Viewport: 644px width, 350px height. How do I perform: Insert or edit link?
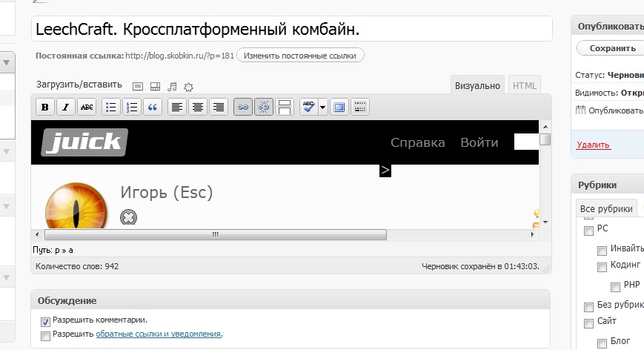[243, 108]
